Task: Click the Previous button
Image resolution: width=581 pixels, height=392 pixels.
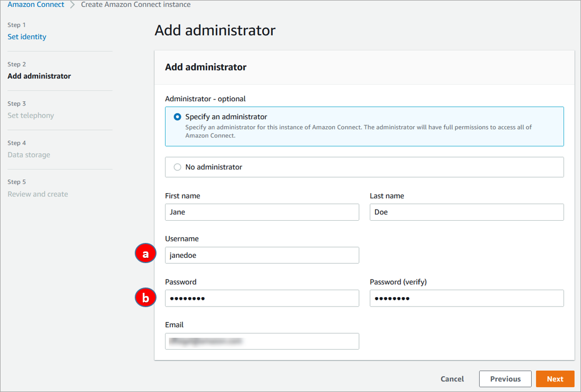Action: coord(505,379)
